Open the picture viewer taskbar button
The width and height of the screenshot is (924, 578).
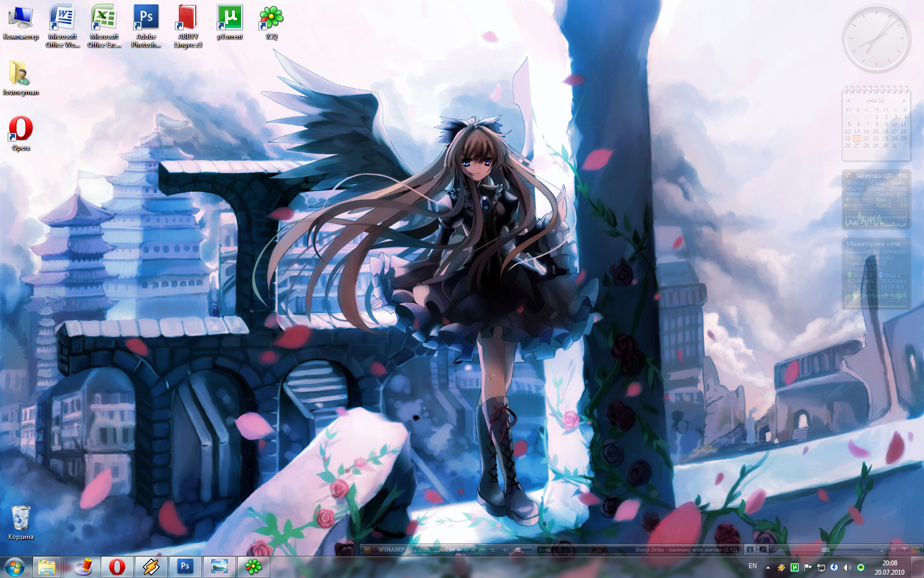click(219, 567)
